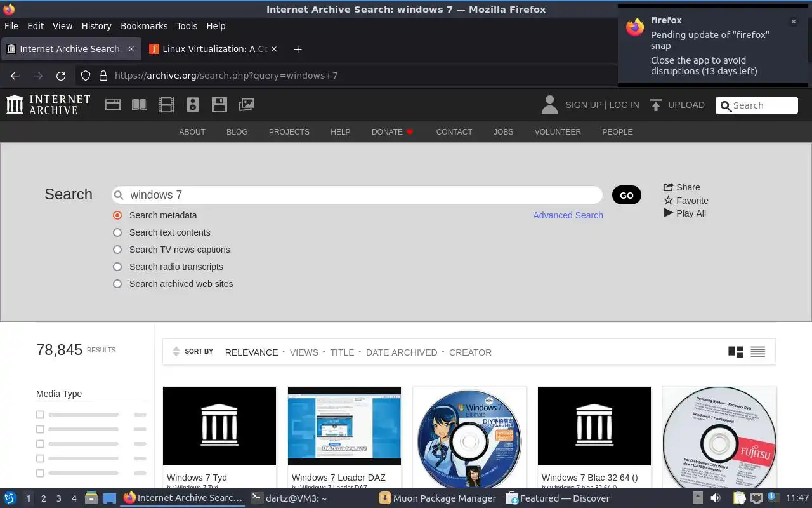Open the Video film-strip icon in navbar
The width and height of the screenshot is (812, 508).
[x=166, y=105]
